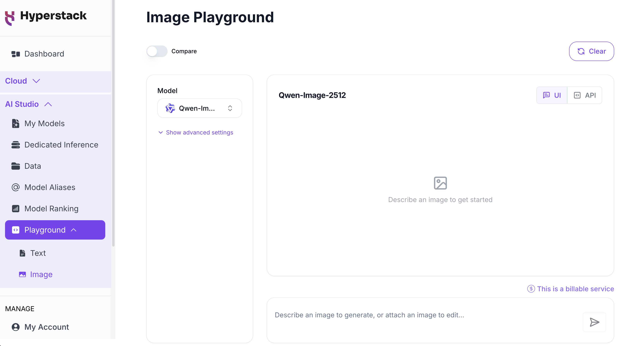The image size is (644, 346).
Task: Click the Dedicated Inference server icon
Action: coord(16,145)
